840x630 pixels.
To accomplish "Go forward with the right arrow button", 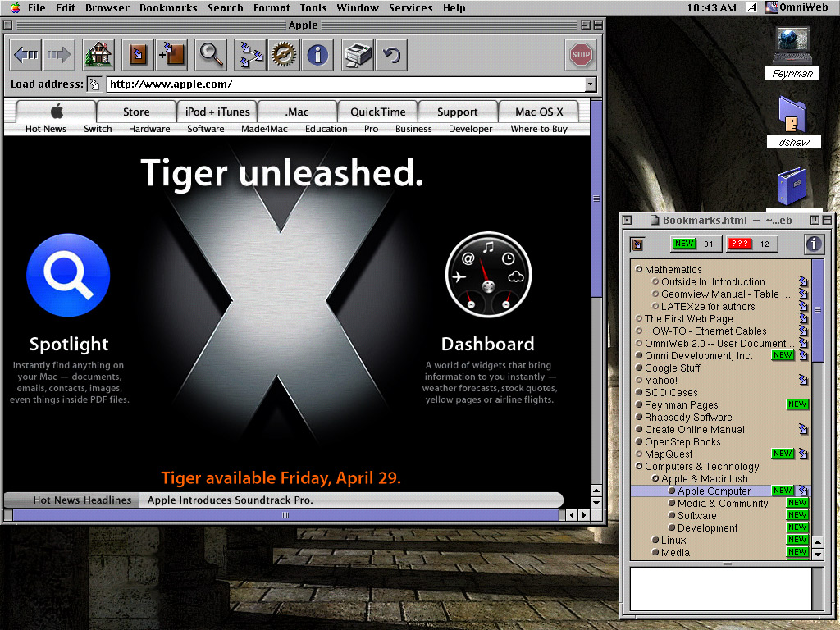I will click(58, 55).
